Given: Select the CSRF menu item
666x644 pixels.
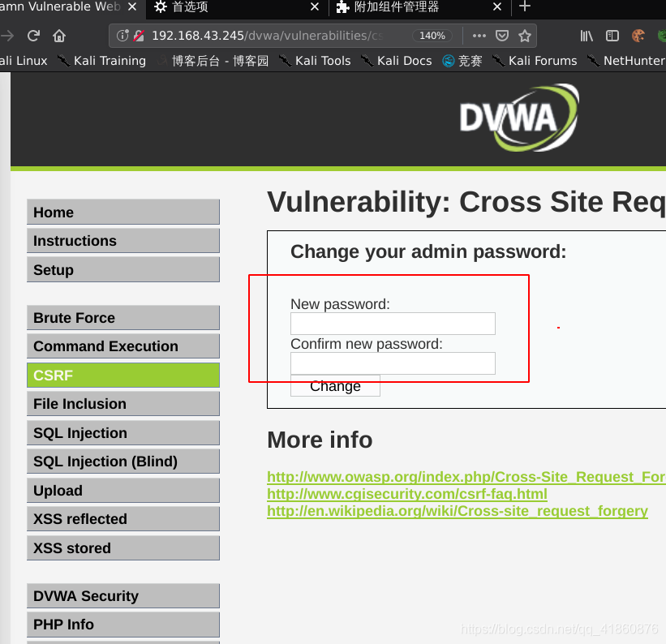Looking at the screenshot, I should pos(123,375).
